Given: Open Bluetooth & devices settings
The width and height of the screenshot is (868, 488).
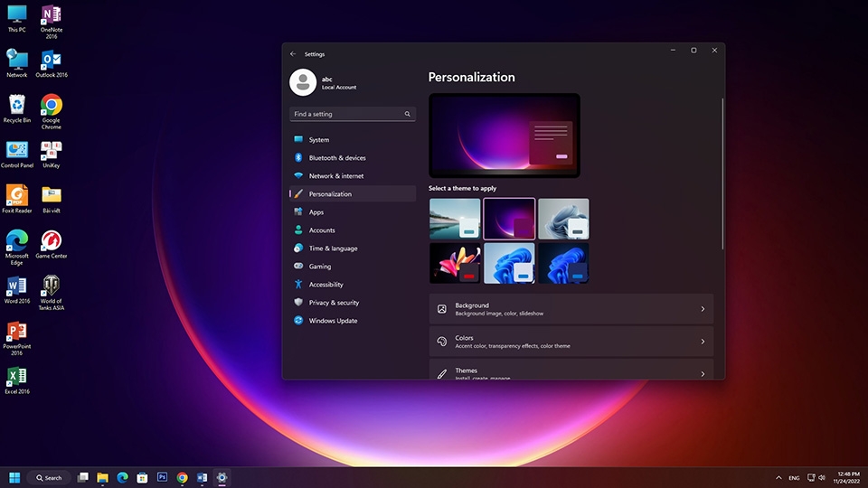Looking at the screenshot, I should tap(353, 157).
